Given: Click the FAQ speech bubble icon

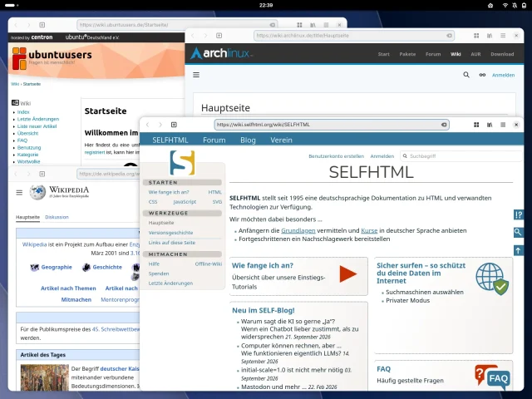Looking at the screenshot, I should (x=493, y=377).
